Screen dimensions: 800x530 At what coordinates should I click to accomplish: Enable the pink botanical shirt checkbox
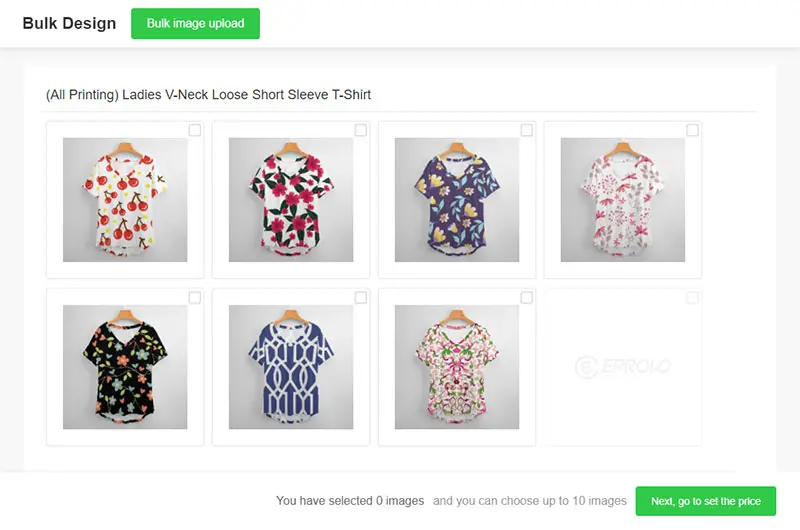pyautogui.click(x=692, y=131)
